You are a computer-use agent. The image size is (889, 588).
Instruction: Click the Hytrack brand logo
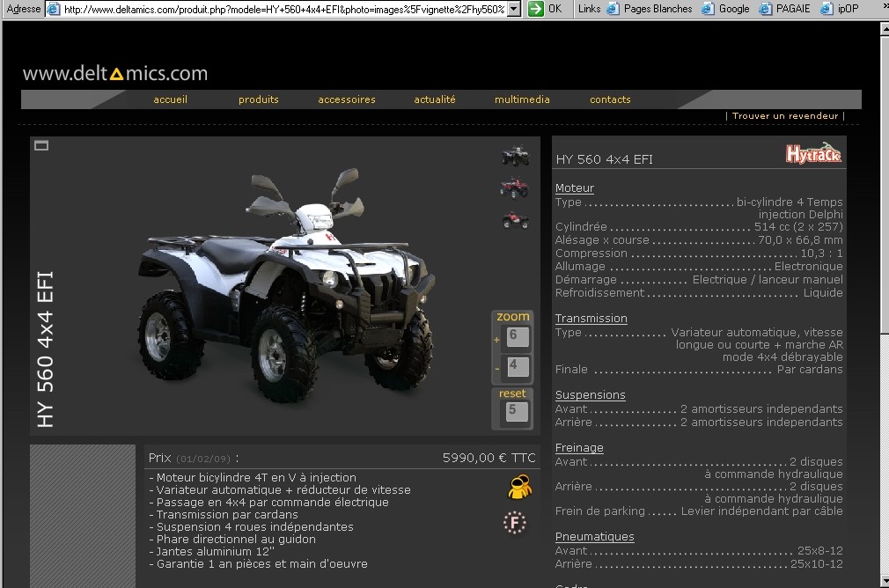[x=813, y=153]
